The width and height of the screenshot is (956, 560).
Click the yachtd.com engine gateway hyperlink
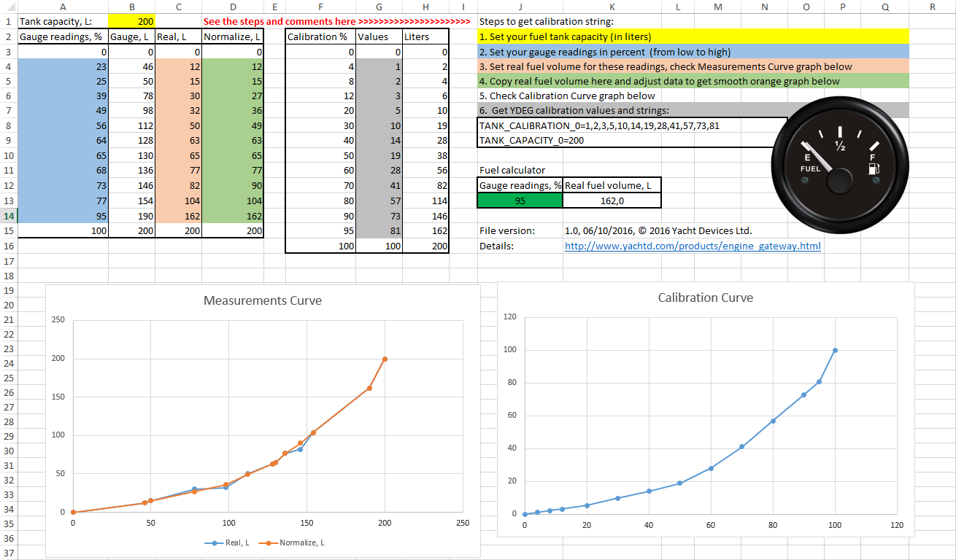(693, 246)
